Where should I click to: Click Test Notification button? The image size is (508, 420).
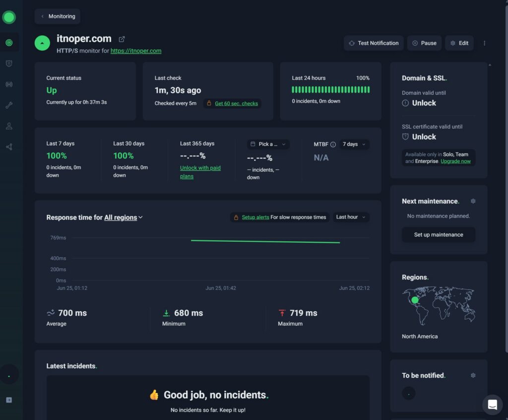374,43
